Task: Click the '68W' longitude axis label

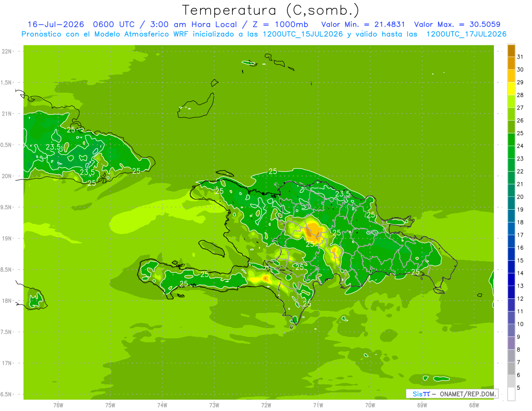Action: 474,405
